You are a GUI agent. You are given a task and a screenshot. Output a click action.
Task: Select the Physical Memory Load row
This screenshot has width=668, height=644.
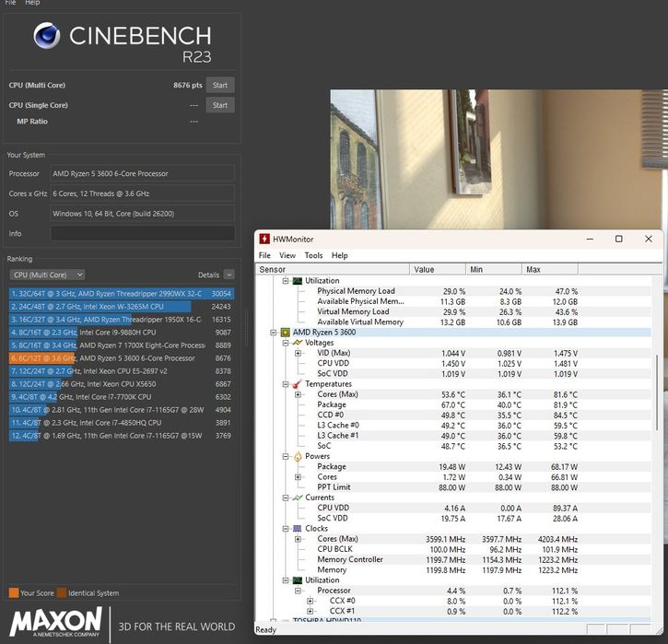pyautogui.click(x=453, y=291)
